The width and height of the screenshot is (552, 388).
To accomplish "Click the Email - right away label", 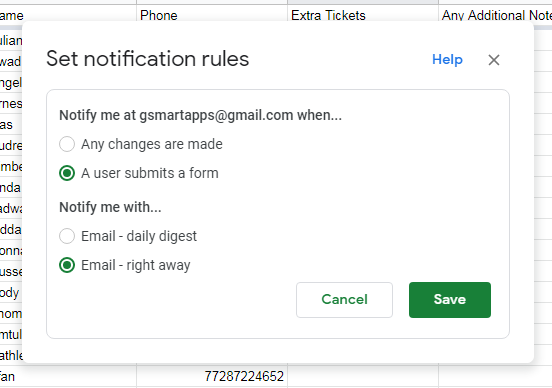I will (136, 265).
